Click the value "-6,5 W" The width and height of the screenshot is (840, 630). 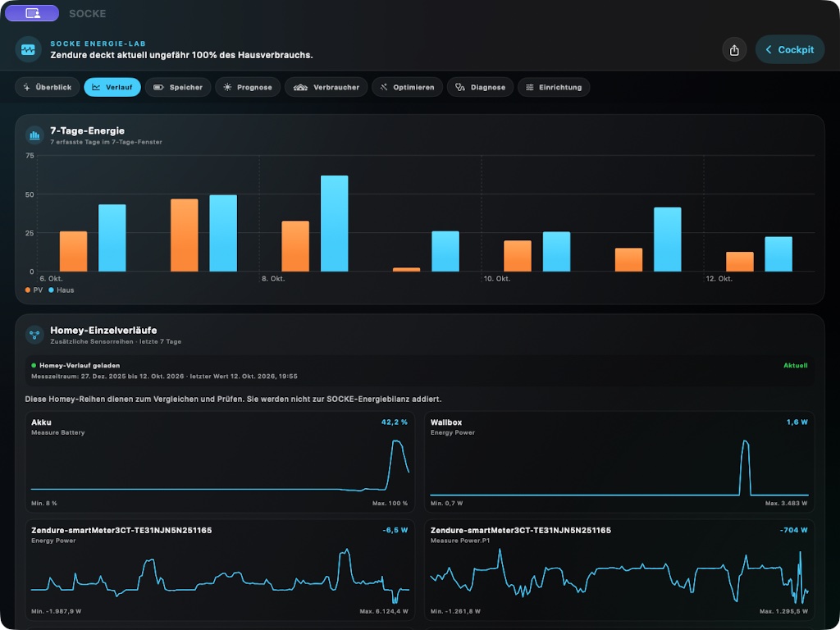tap(395, 531)
